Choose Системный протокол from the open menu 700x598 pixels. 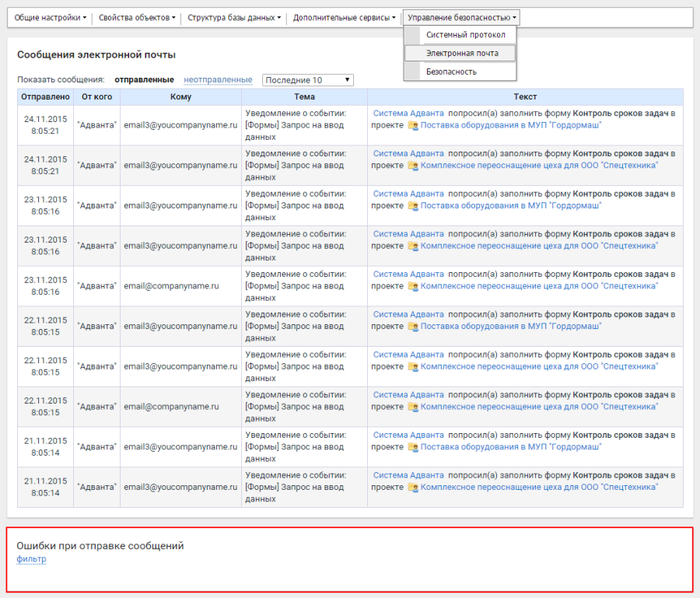point(466,35)
